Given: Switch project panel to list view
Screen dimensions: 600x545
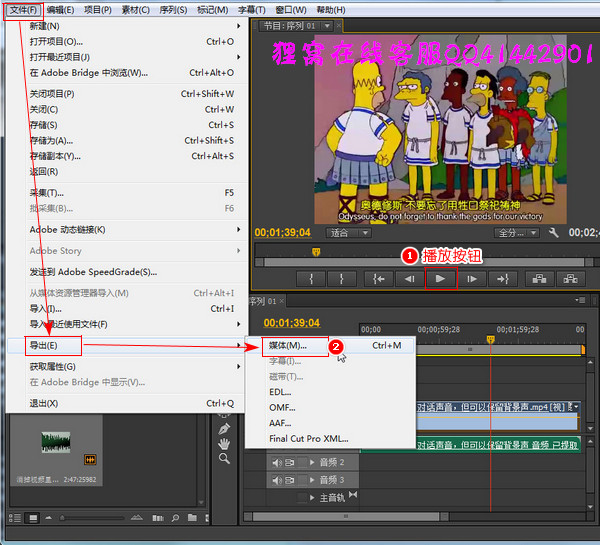Looking at the screenshot, I should click(15, 518).
